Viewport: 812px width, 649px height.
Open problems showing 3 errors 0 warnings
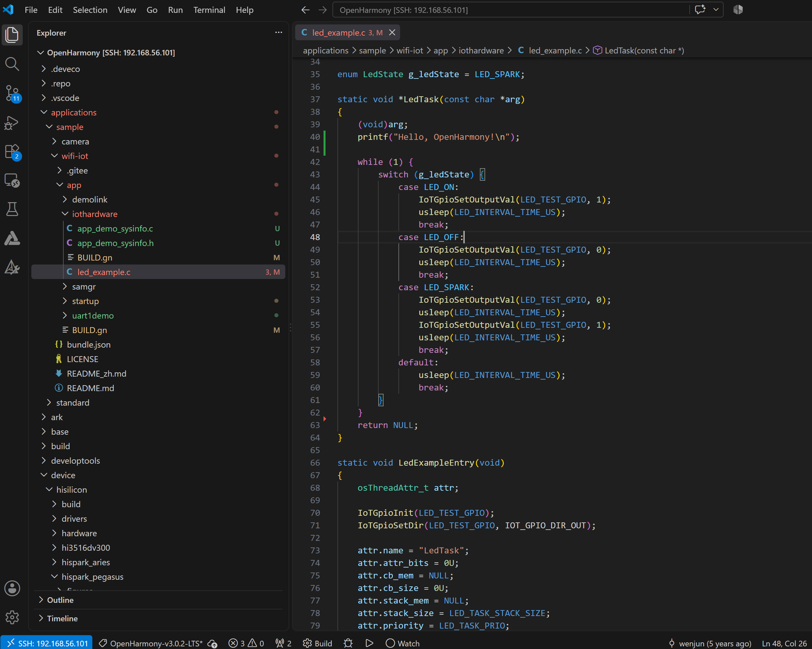(246, 643)
